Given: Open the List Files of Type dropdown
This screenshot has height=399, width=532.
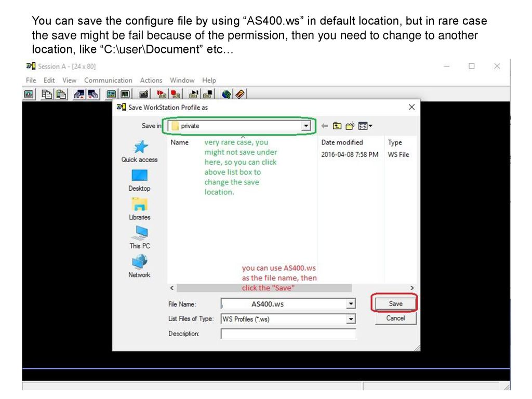Looking at the screenshot, I should coord(352,318).
